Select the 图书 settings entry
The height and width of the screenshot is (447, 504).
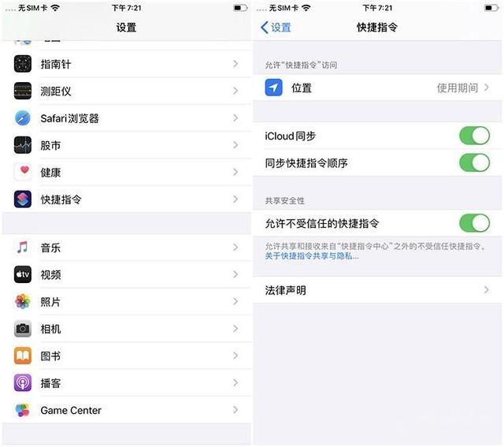(126, 356)
